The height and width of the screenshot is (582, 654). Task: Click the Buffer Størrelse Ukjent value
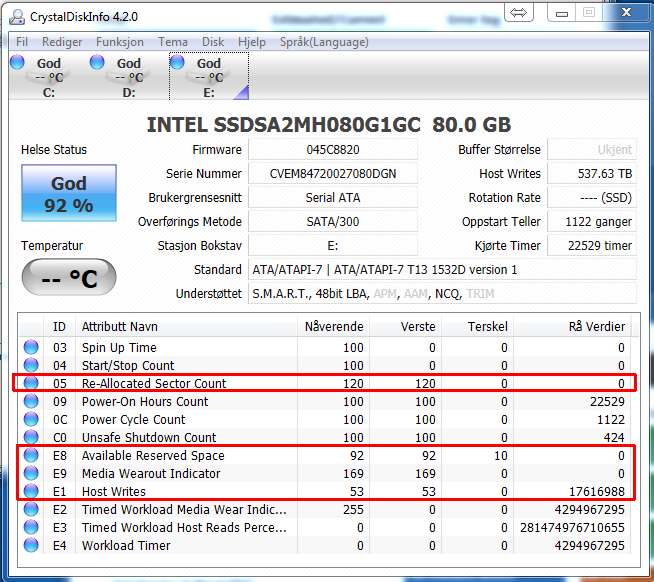click(592, 149)
